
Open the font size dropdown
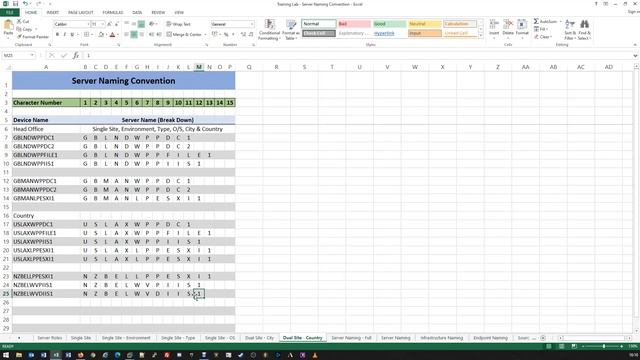click(x=102, y=24)
